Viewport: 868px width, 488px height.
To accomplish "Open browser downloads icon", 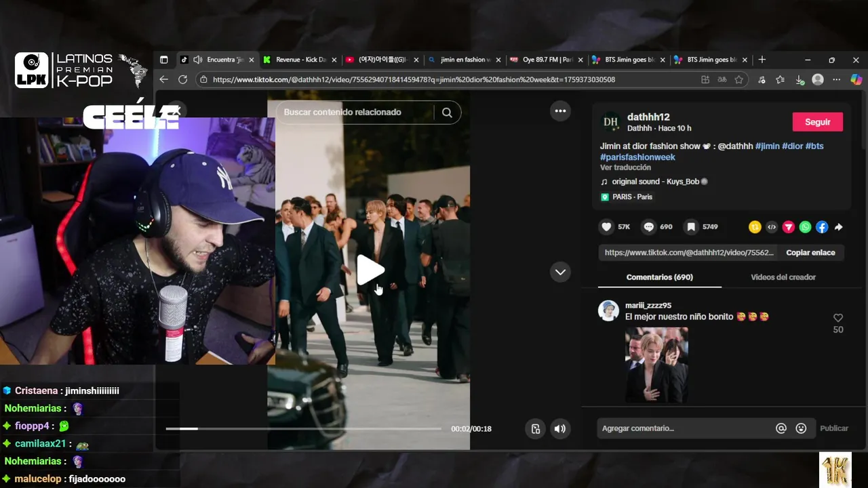I will click(800, 79).
